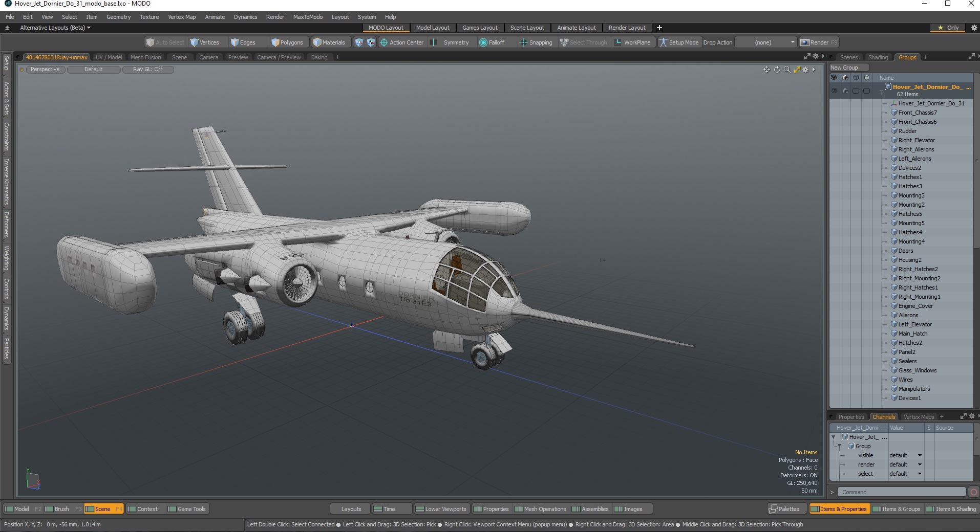Image resolution: width=980 pixels, height=532 pixels.
Task: Add a new layout with the plus icon
Action: coord(659,28)
